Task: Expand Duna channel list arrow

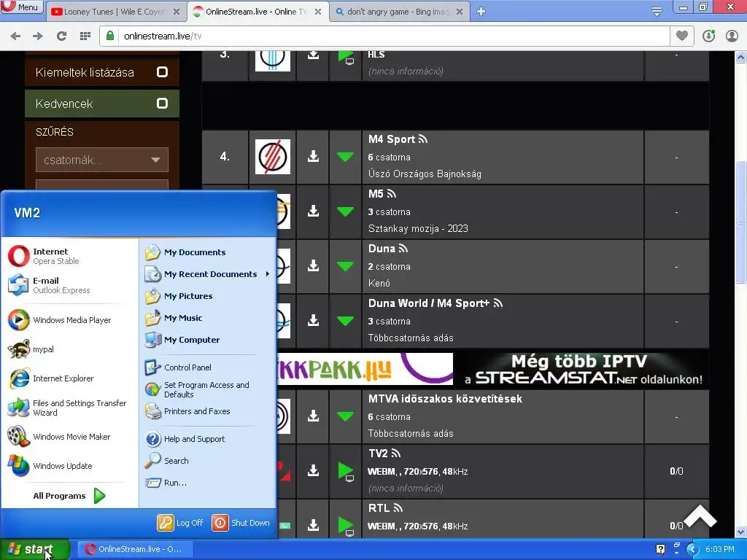Action: [345, 266]
